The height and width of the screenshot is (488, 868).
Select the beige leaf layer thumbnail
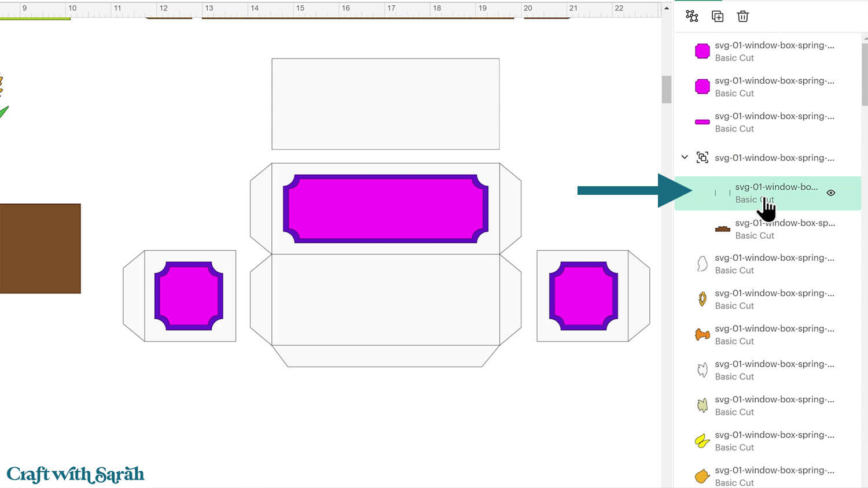702,405
